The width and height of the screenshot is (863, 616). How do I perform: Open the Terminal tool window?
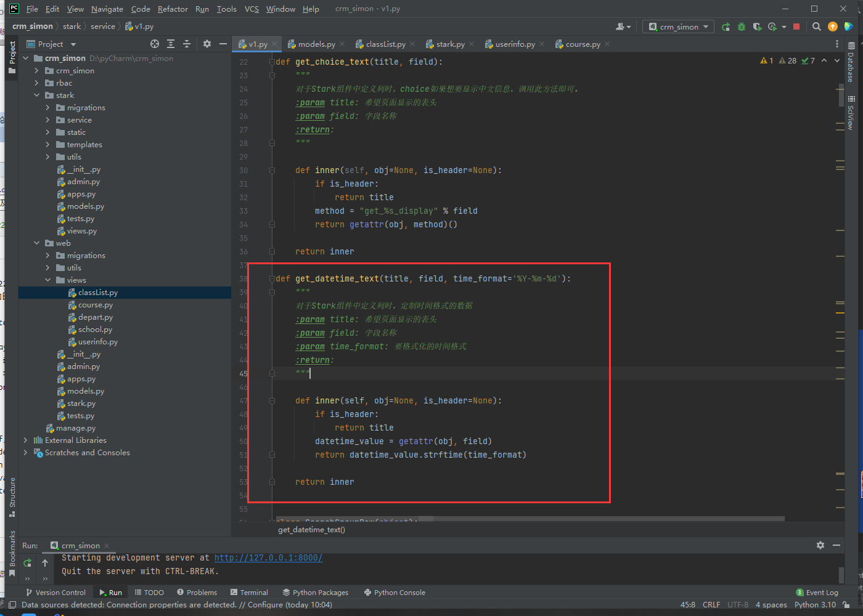point(250,592)
